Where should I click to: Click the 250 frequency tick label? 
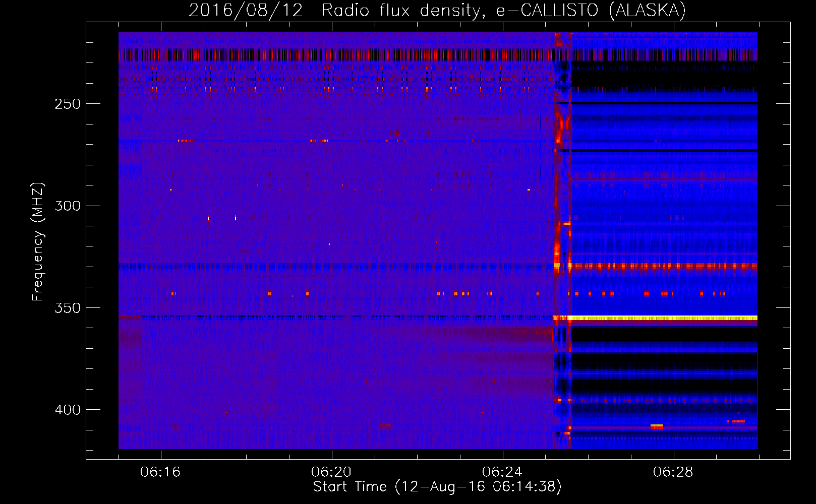[x=68, y=104]
